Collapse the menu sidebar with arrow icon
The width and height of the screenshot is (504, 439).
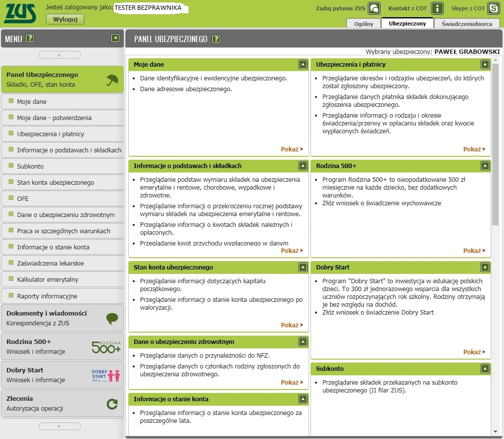[115, 38]
